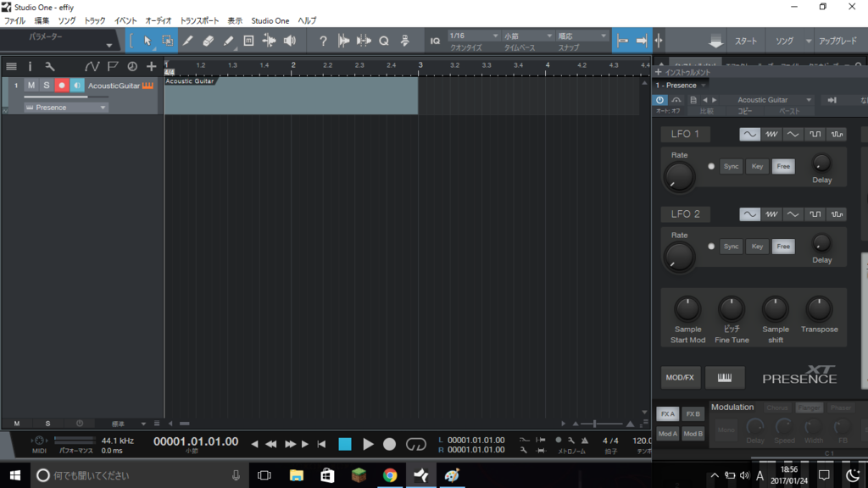Open the トラック menu
The image size is (868, 488).
(95, 20)
